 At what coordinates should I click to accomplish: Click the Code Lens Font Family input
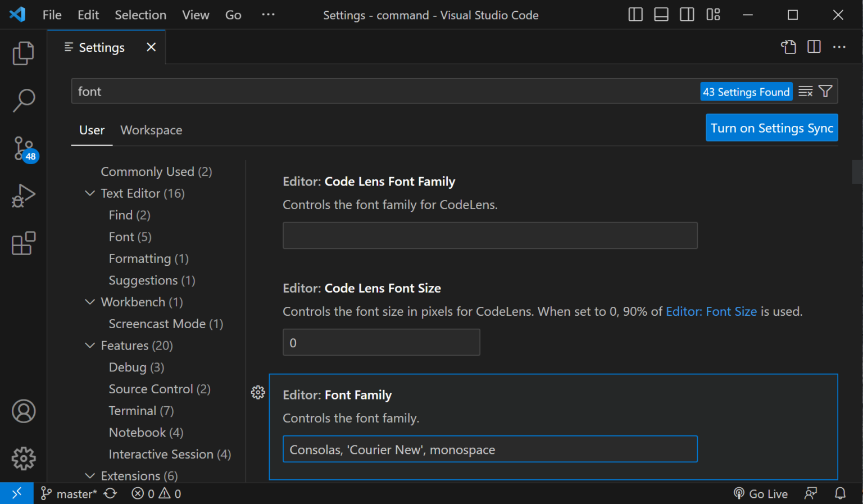(x=489, y=235)
